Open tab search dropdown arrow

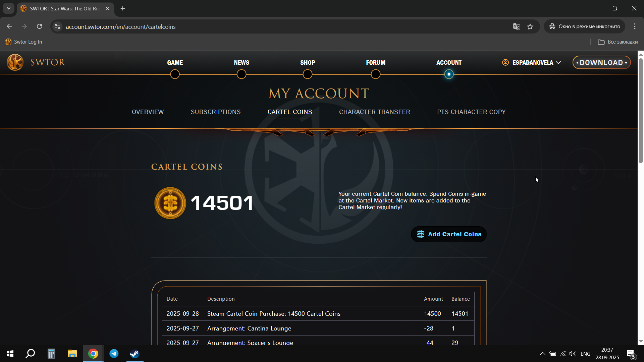(9, 8)
